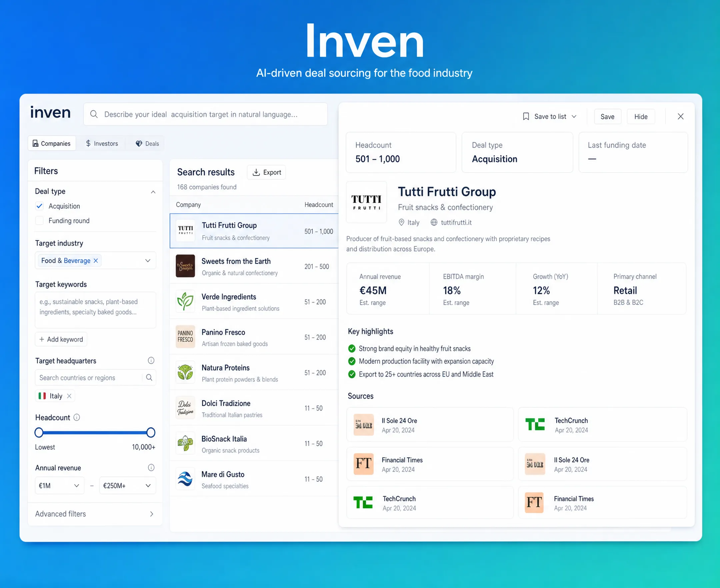Click the bookmark icon next to Save to list
The height and width of the screenshot is (588, 720).
pos(526,117)
